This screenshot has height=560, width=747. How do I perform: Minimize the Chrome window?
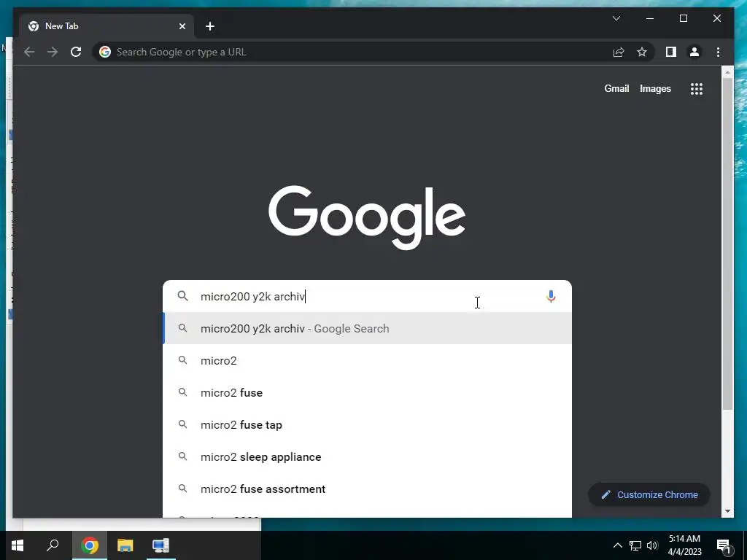click(x=650, y=18)
